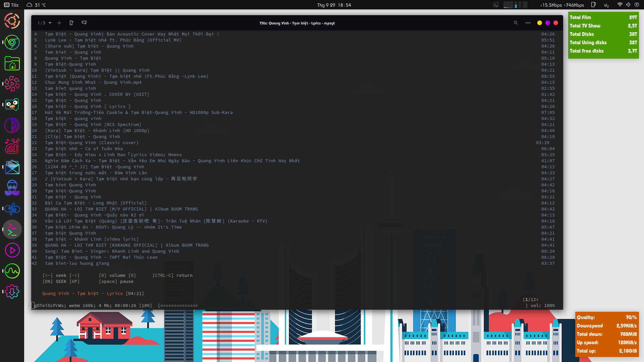Open the downloader gear-arrow dock icon

12,292
